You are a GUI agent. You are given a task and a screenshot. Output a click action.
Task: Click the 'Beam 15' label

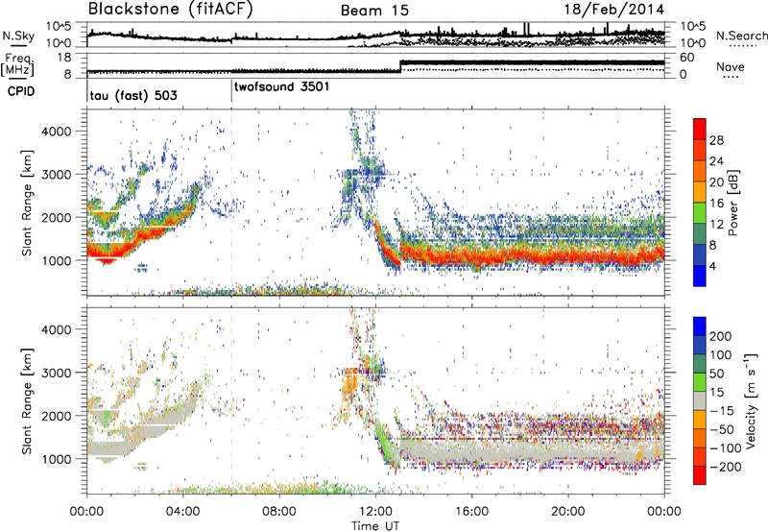374,11
